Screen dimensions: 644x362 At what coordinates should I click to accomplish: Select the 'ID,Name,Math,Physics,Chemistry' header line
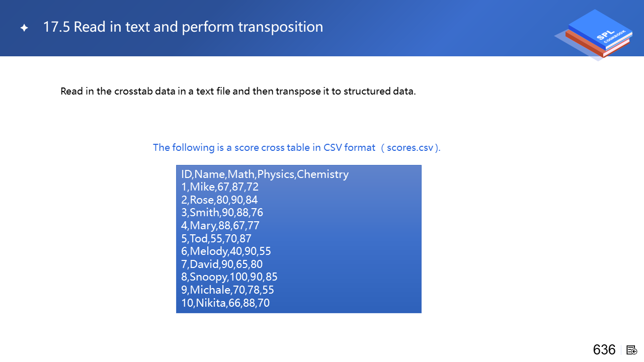[265, 174]
